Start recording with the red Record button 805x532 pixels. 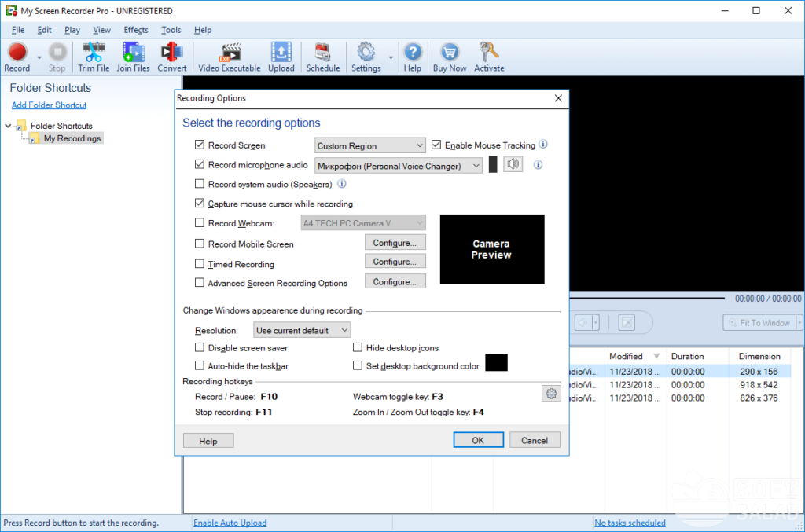click(17, 57)
